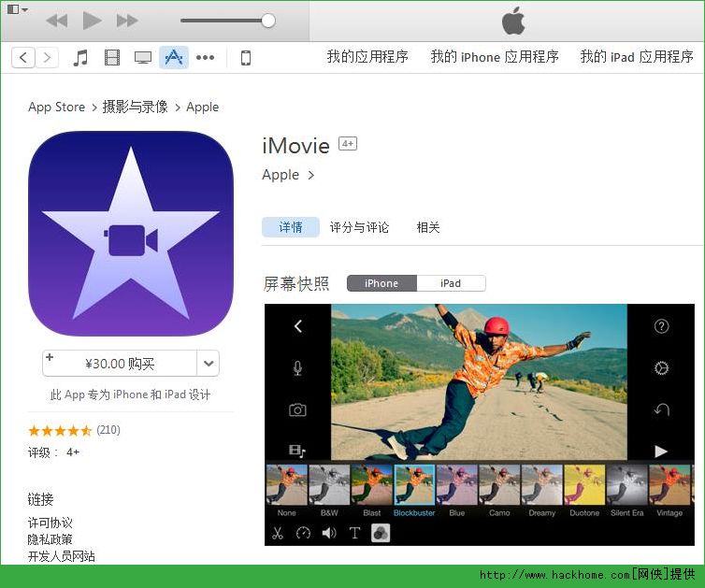The image size is (705, 588).
Task: Switch to 我的 iPad 应用程序 tab
Action: (637, 57)
